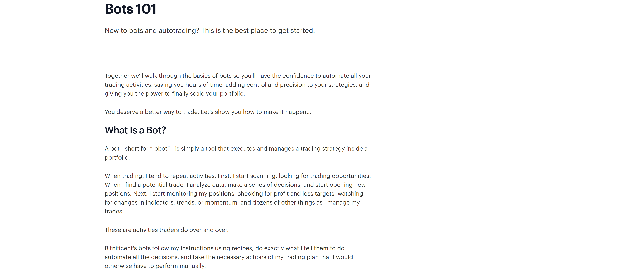Click the "Bots 101" page title
Viewport: 644px width, 276px height.
coord(131,9)
